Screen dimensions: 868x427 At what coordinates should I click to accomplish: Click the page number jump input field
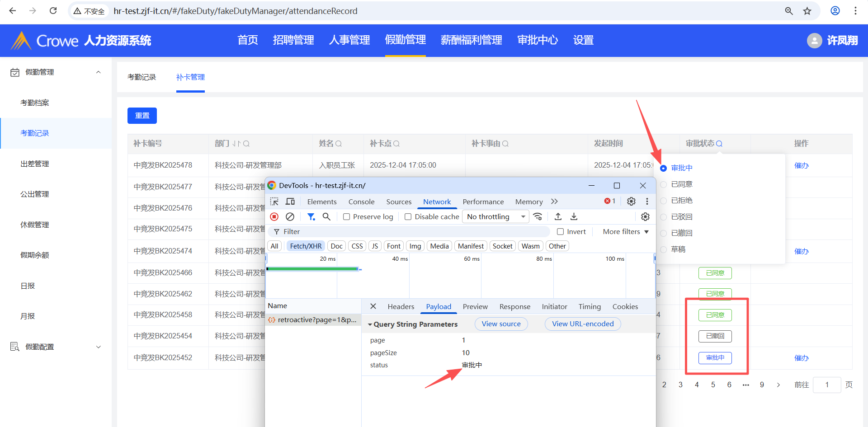pos(826,385)
